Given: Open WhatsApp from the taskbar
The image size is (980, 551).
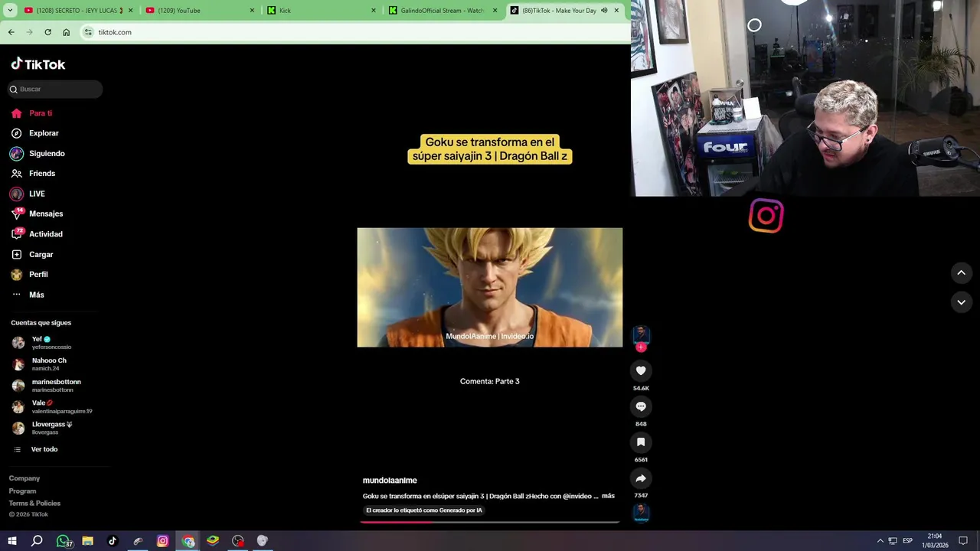Looking at the screenshot, I should coord(63,541).
